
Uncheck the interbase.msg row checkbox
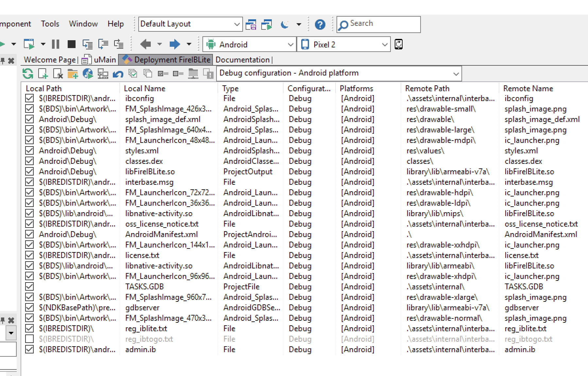point(29,182)
